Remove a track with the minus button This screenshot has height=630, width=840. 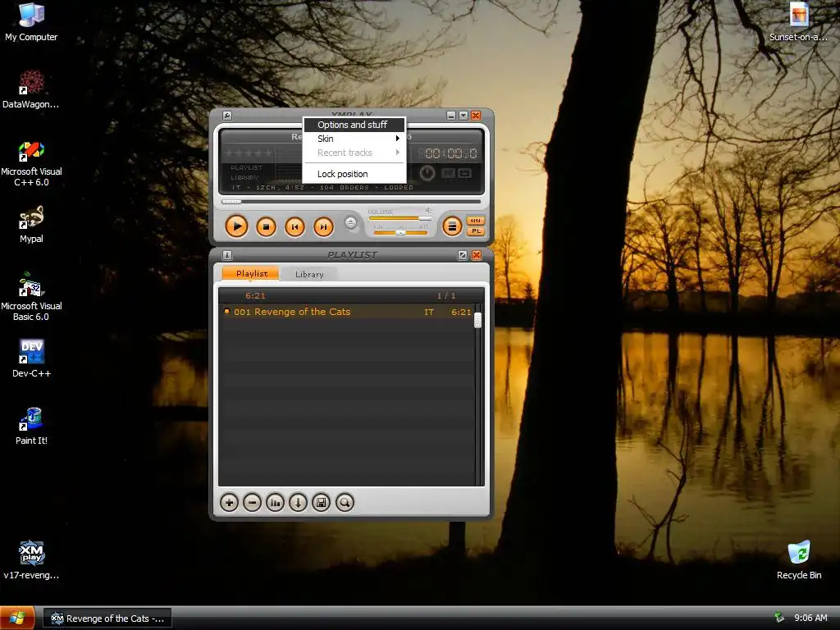coord(253,503)
